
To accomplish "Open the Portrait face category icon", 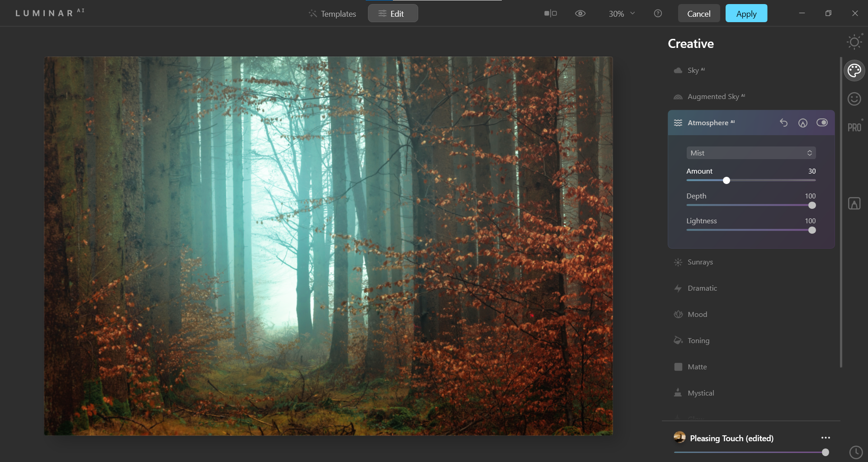I will (854, 99).
